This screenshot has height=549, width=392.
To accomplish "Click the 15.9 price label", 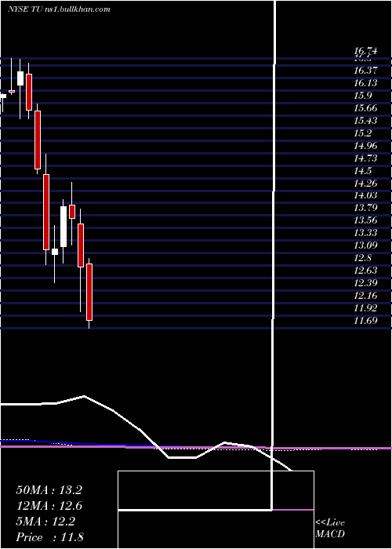I will point(362,96).
